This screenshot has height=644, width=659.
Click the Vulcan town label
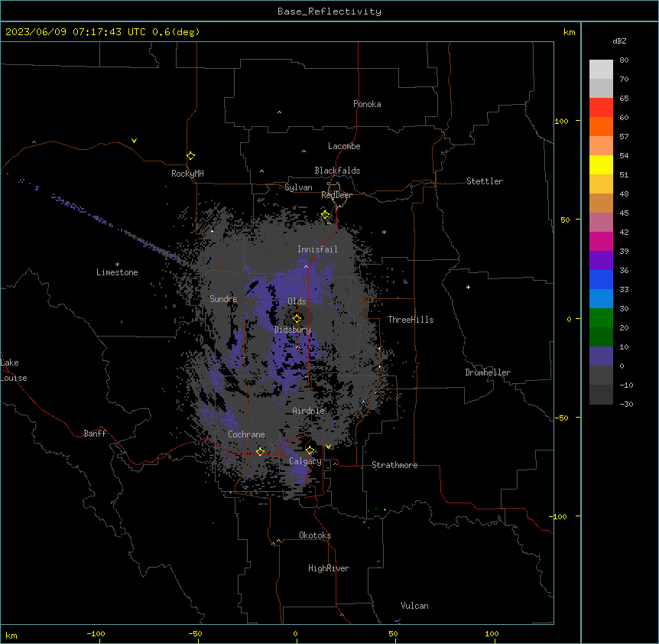[414, 606]
